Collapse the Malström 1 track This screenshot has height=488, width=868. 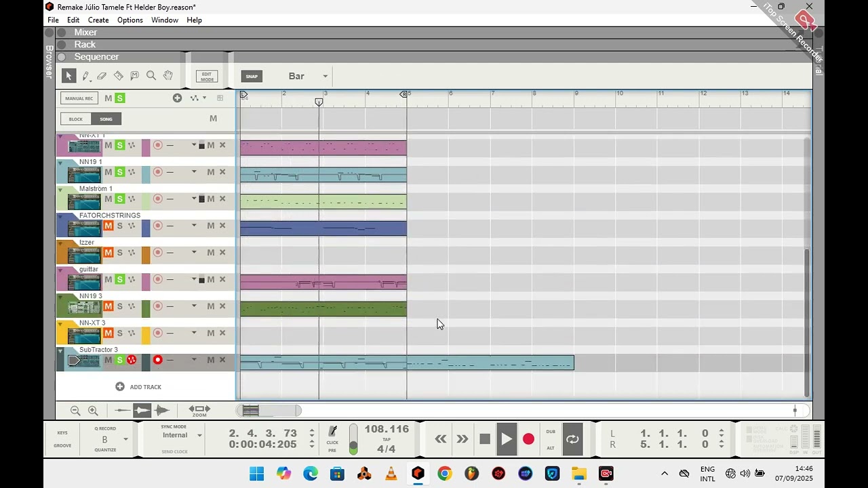click(x=60, y=189)
